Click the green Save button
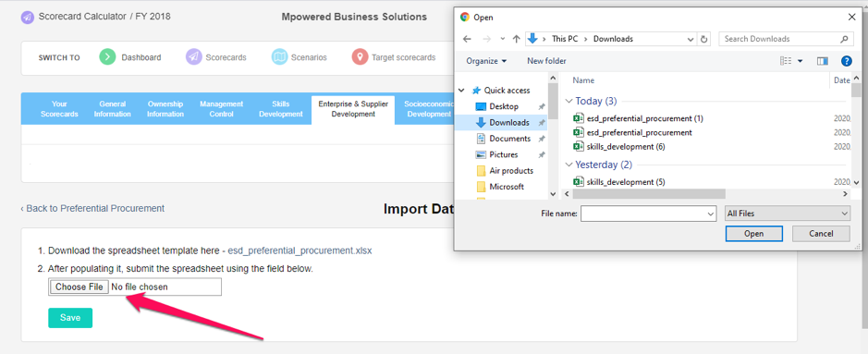868x354 pixels. [70, 318]
